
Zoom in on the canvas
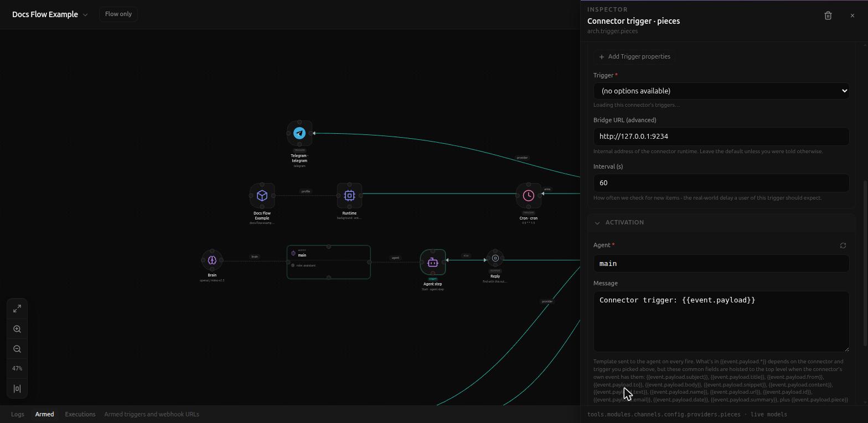(x=17, y=329)
